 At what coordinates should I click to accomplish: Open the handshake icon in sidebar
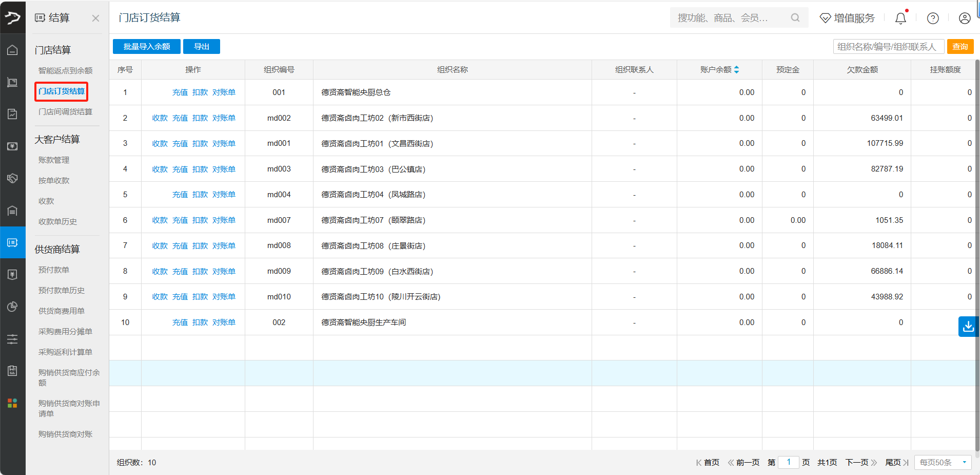[12, 178]
